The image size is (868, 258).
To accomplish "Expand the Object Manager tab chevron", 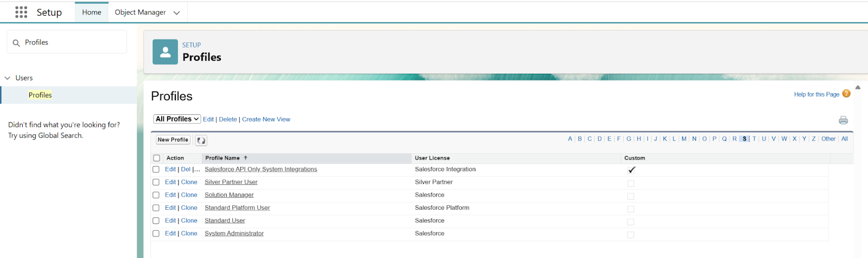I will (176, 12).
